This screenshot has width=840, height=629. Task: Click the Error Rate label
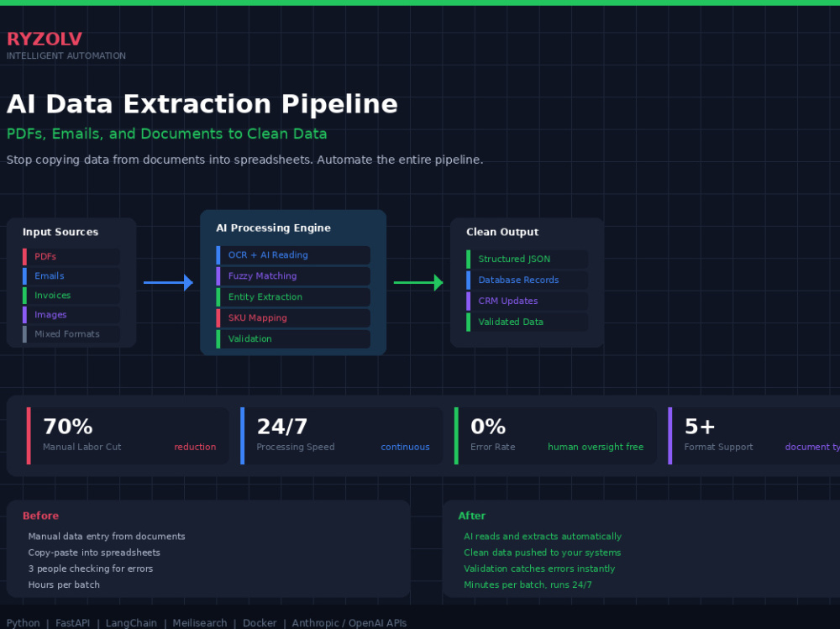[493, 447]
